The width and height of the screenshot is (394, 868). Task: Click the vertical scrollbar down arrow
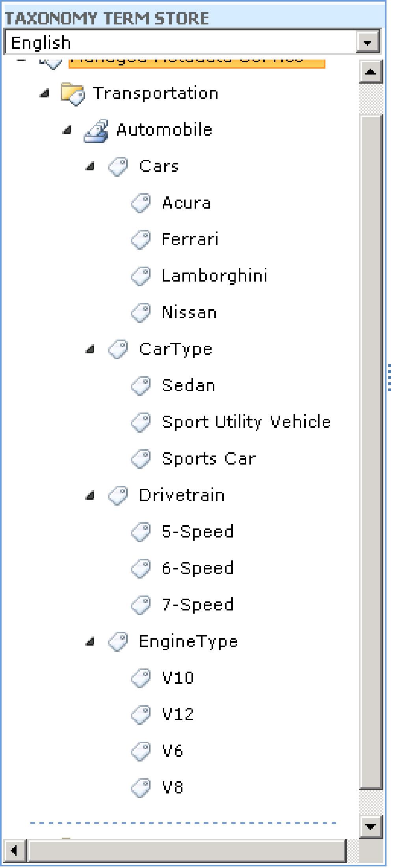[371, 826]
